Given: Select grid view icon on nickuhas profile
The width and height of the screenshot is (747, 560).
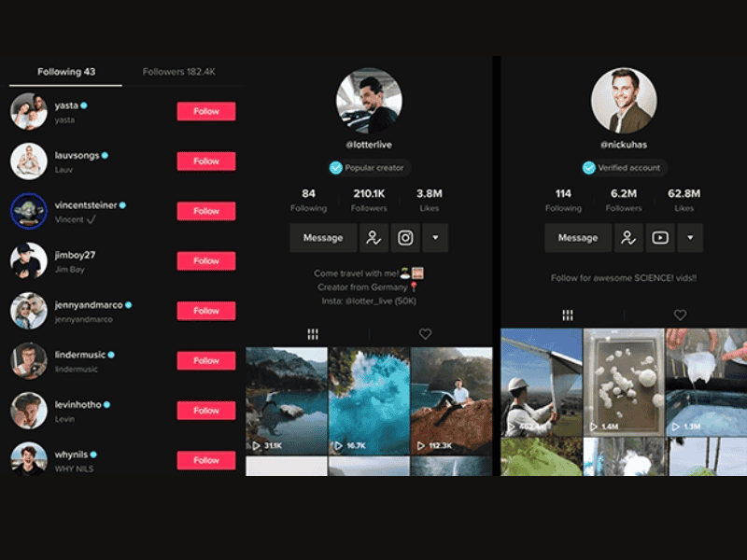Looking at the screenshot, I should pyautogui.click(x=568, y=315).
